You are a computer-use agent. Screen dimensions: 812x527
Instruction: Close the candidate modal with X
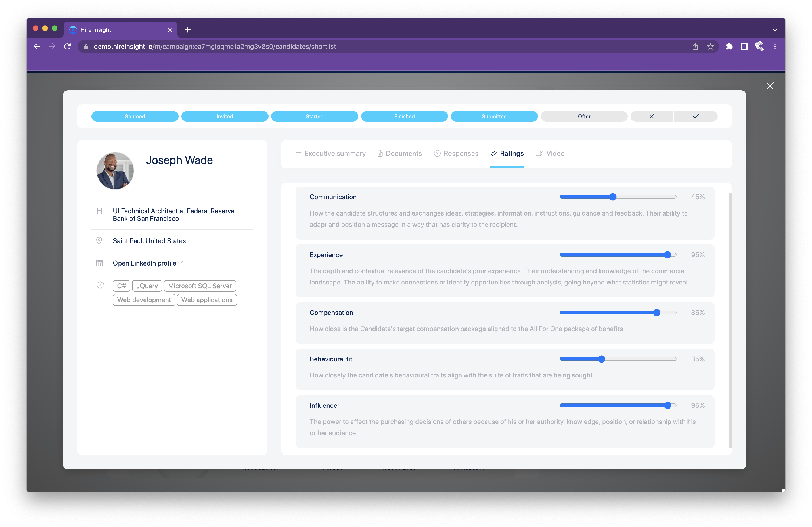770,85
